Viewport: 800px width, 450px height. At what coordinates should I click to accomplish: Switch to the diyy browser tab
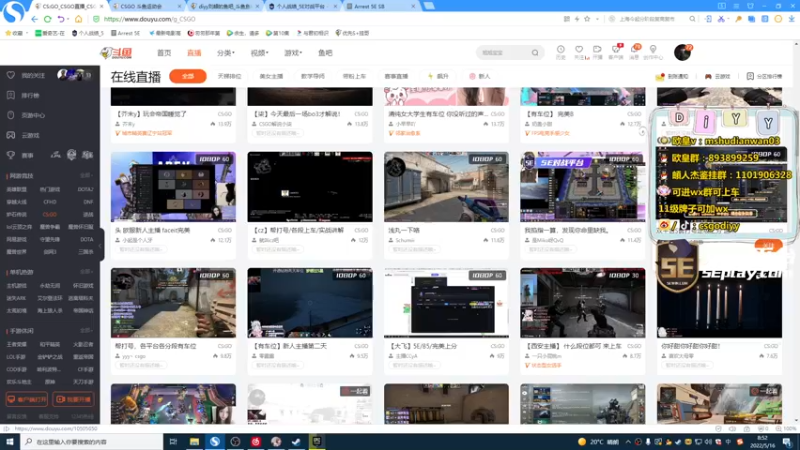[x=223, y=6]
